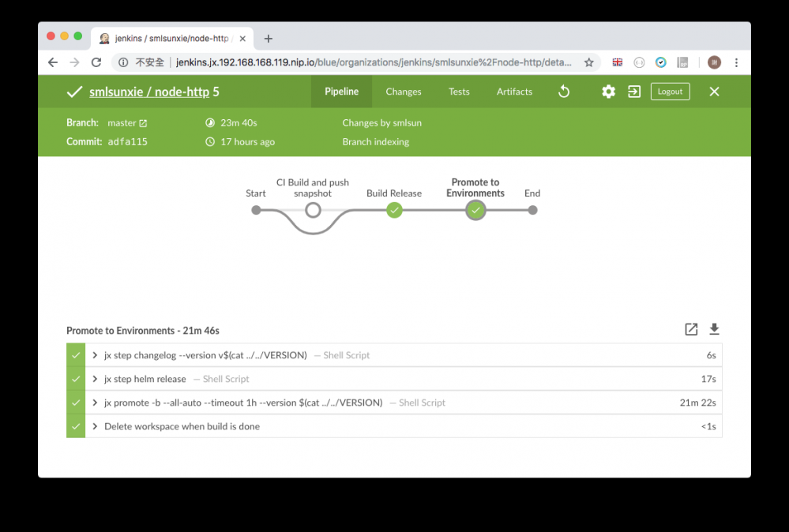Open the log in a new window
Image resolution: width=789 pixels, height=532 pixels.
[x=691, y=329]
